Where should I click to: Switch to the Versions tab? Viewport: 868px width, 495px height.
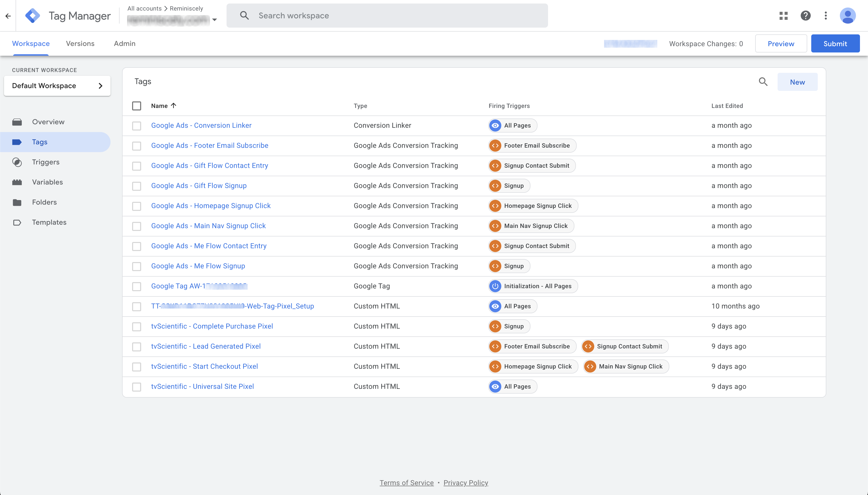click(80, 43)
